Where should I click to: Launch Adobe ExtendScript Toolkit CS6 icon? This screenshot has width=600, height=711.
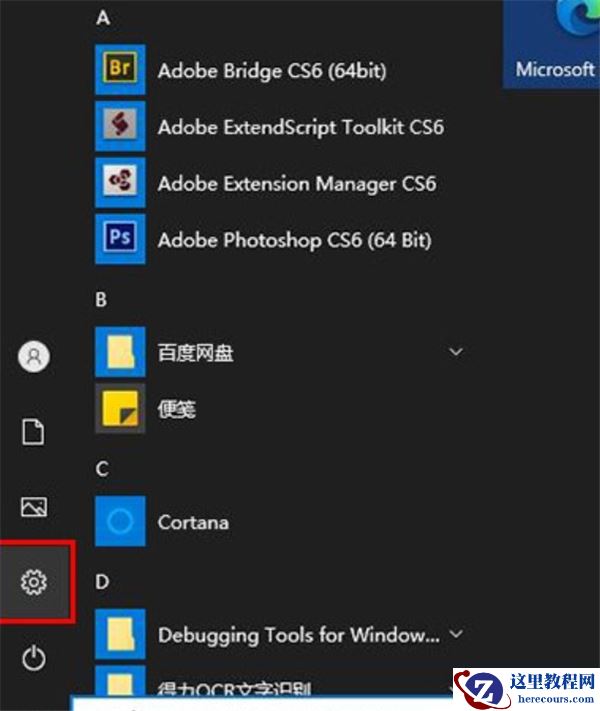click(x=120, y=126)
